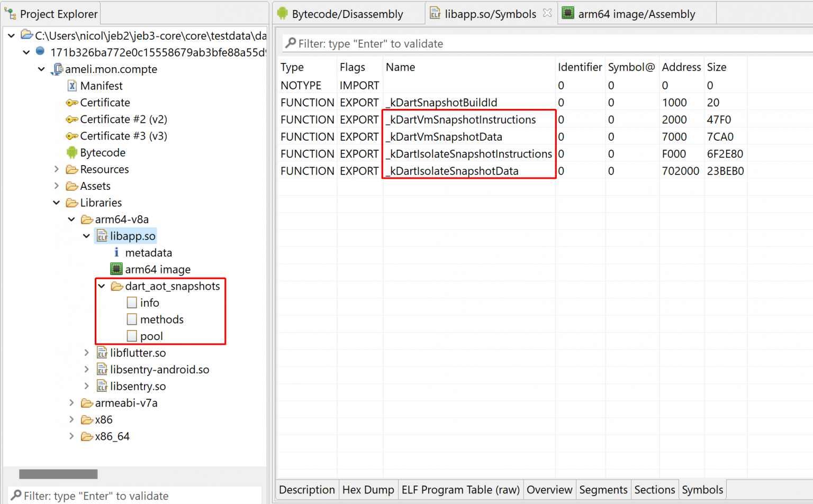Select the Certificate key icon
The image size is (813, 504).
(71, 102)
